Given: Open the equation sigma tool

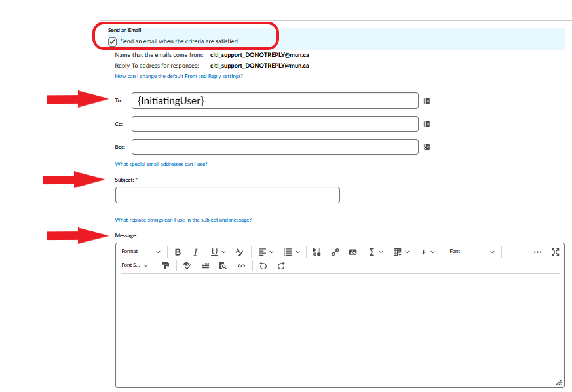Looking at the screenshot, I should [372, 252].
